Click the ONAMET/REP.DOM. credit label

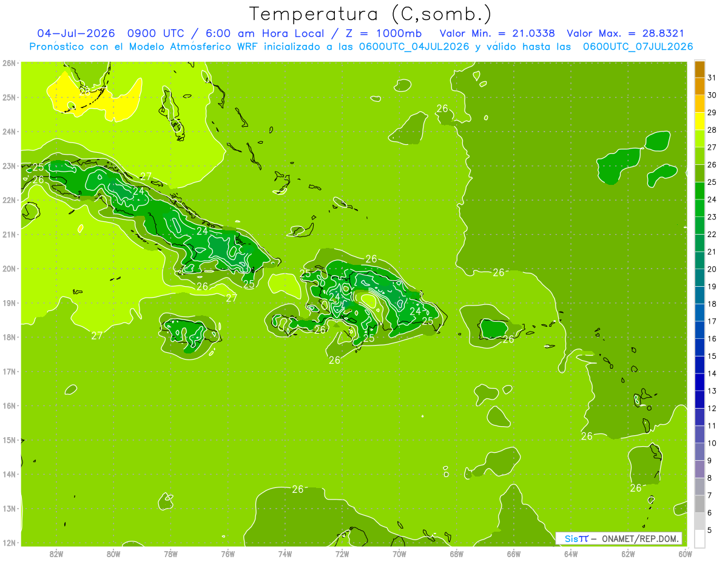(x=640, y=538)
